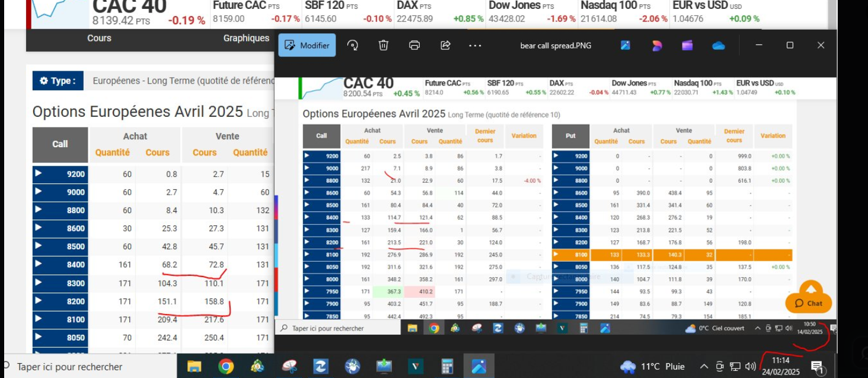Click the Modifier edit button in Photos
The image size is (868, 378).
coord(307,45)
